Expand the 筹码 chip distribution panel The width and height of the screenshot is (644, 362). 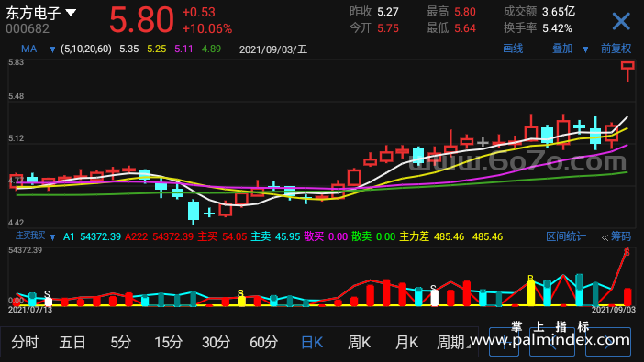tap(616, 236)
